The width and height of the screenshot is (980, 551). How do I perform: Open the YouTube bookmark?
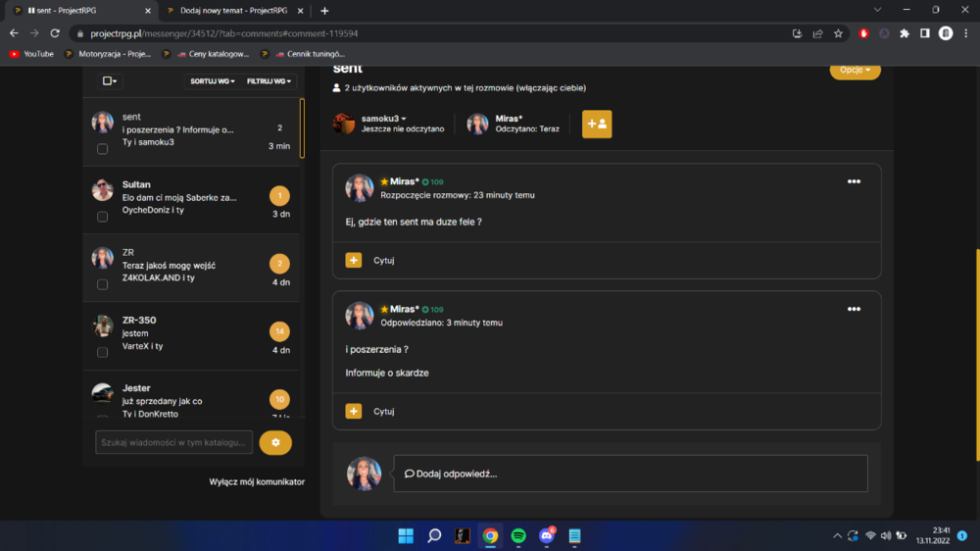click(31, 54)
